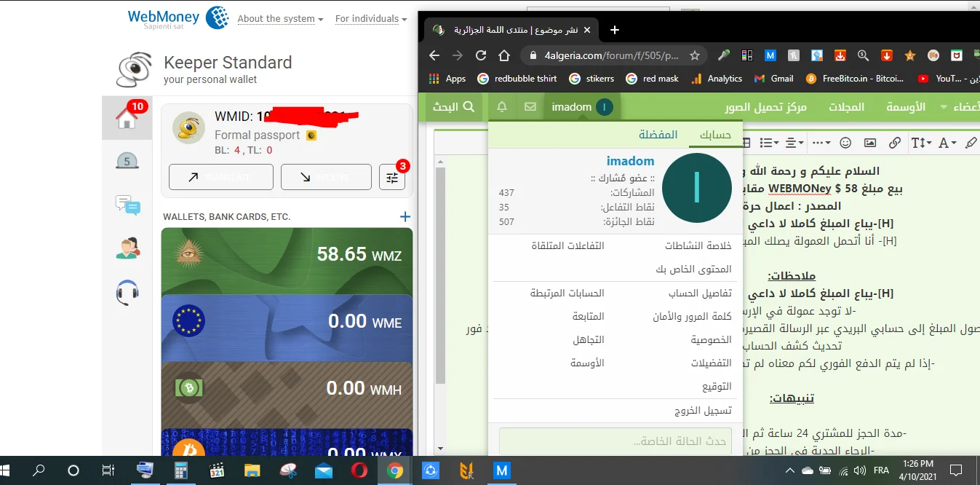Open wallet settings sliders icon
Viewport: 980px width, 485px height.
pos(392,177)
